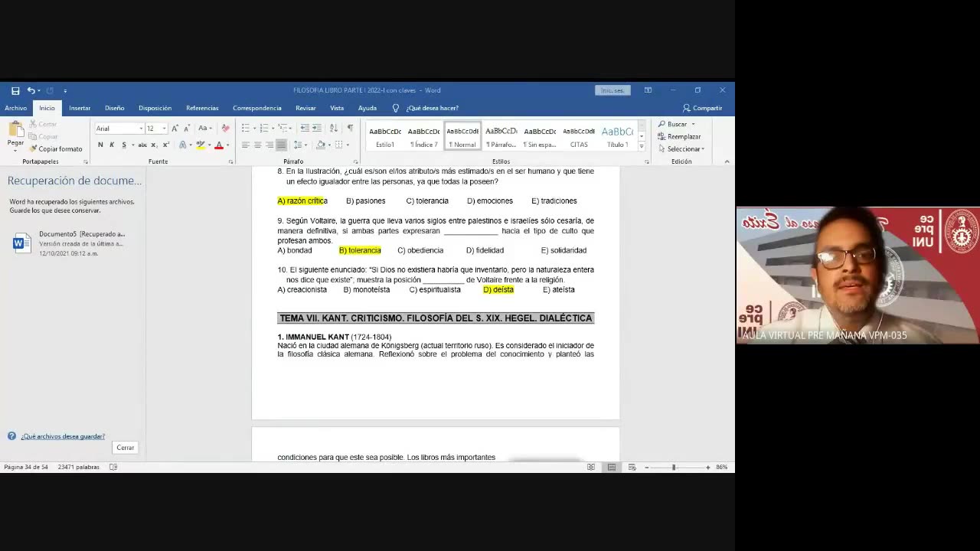Open the undo history dropdown arrow
980x551 pixels.
[39, 90]
